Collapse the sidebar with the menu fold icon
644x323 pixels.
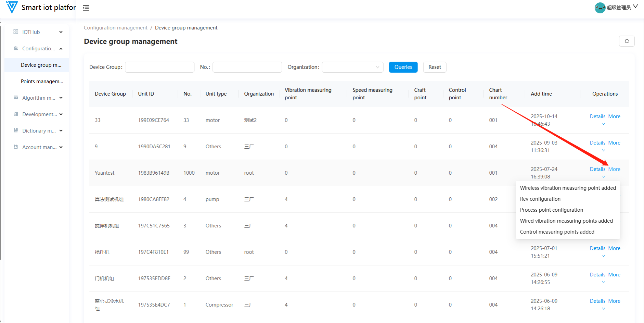point(86,8)
